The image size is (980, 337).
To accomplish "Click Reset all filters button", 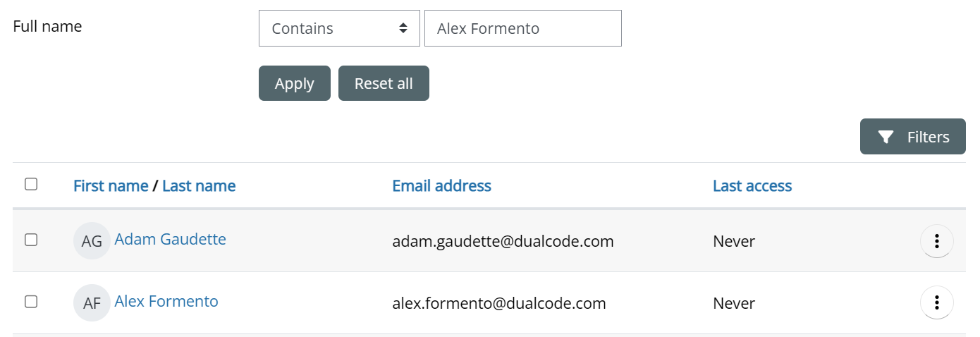I will tap(384, 83).
